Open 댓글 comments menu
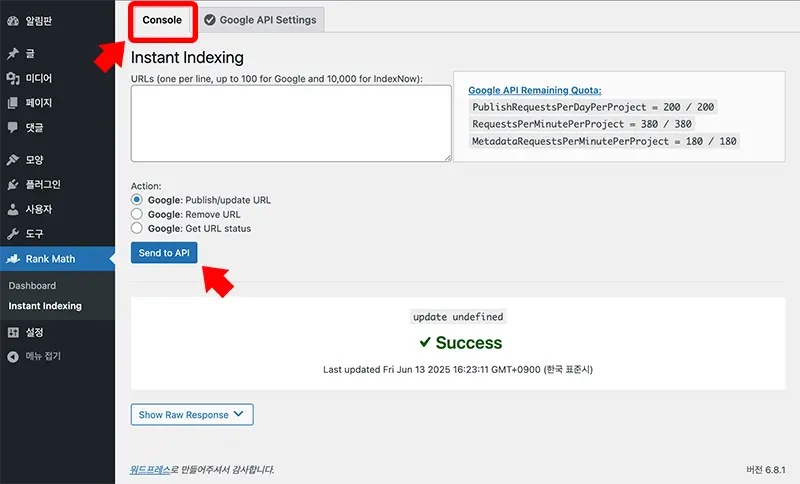The width and height of the screenshot is (800, 484). coord(58,128)
